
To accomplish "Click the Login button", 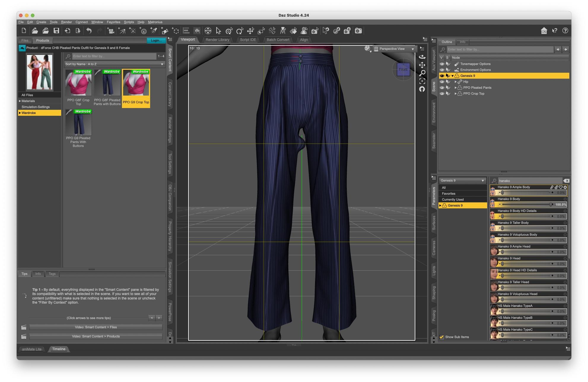I will 156,40.
